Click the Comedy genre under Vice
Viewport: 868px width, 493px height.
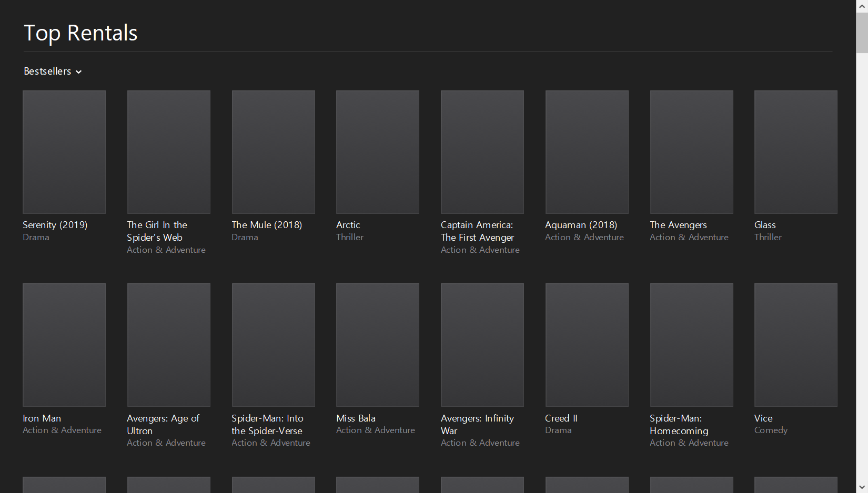pyautogui.click(x=771, y=430)
